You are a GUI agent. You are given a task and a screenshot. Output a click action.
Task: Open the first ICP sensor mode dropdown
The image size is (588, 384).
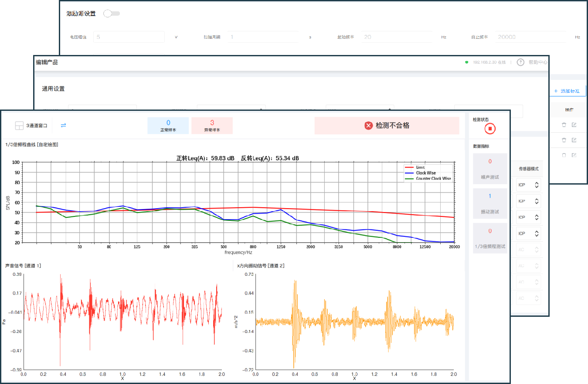click(x=529, y=185)
